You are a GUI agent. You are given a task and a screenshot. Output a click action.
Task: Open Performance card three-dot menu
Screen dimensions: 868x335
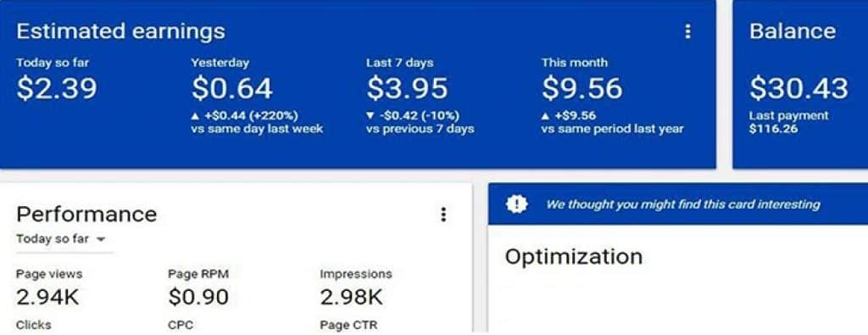(x=442, y=215)
